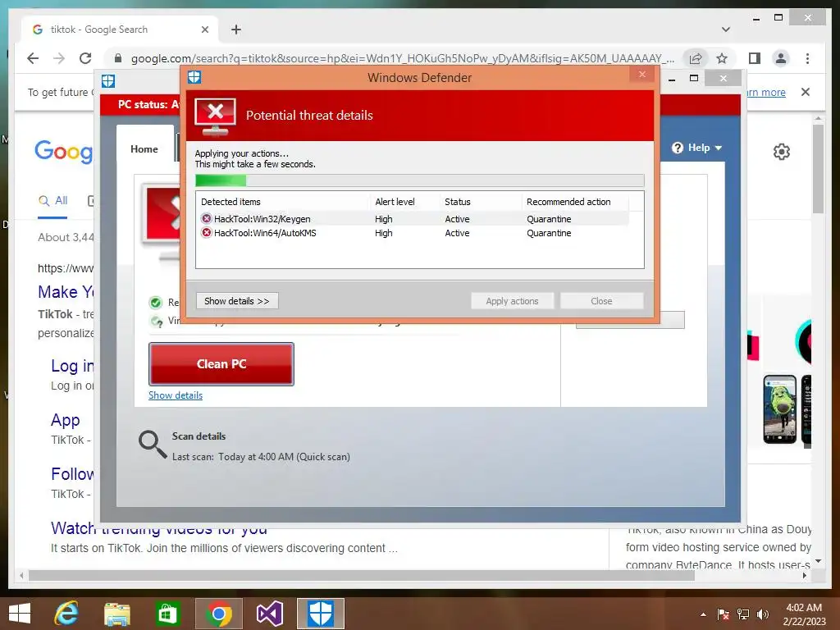Click the Scan details magnifier icon
The image size is (840, 630).
coord(152,445)
